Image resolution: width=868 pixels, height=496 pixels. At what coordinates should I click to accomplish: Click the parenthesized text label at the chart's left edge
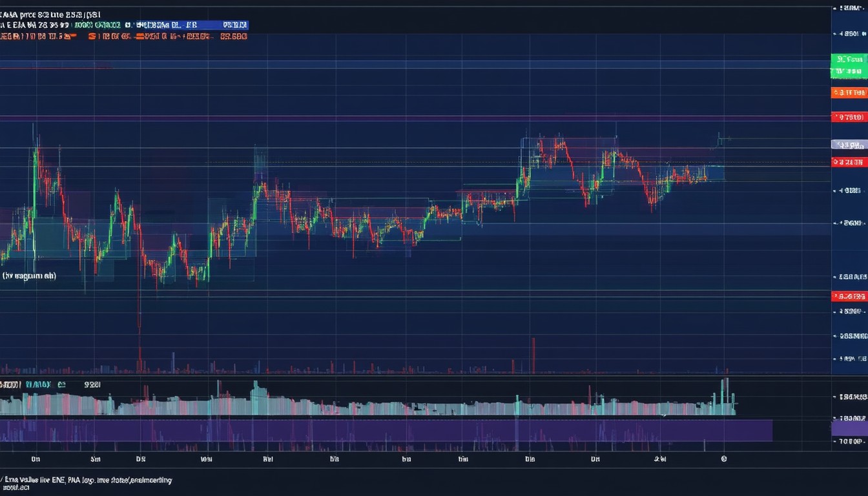(29, 276)
